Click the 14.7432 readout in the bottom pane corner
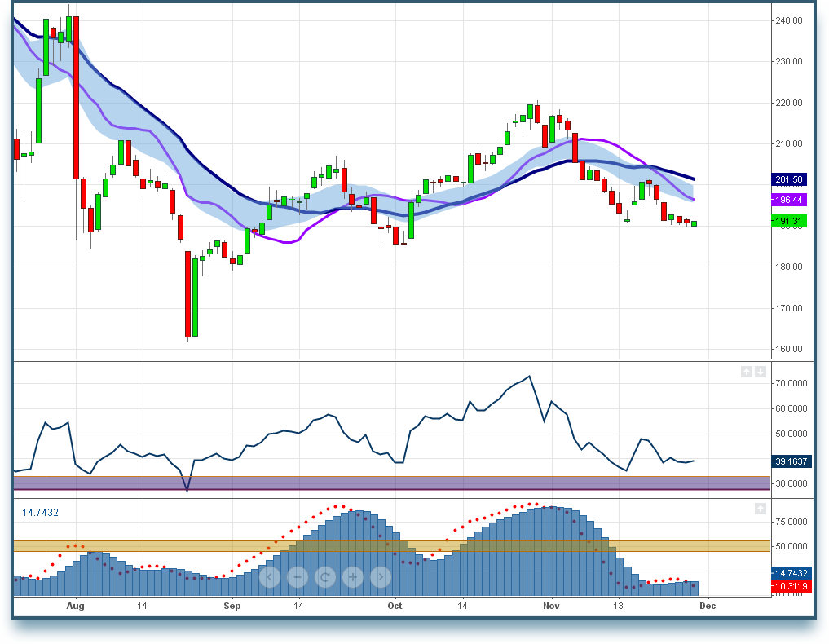 click(40, 512)
